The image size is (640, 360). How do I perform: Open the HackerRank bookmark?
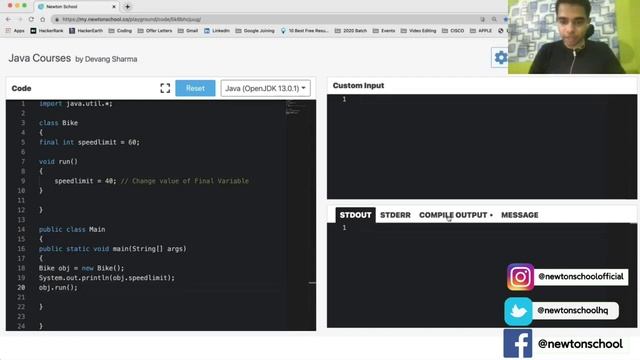tap(47, 31)
